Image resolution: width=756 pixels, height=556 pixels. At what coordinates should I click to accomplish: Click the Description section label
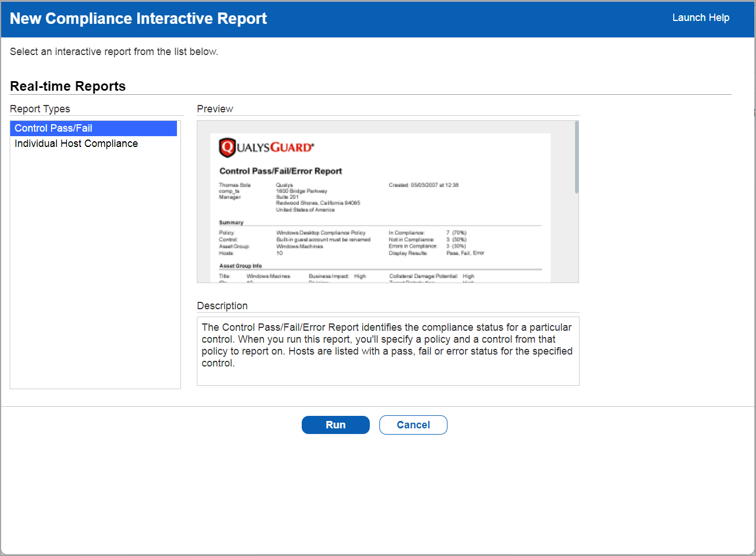pos(222,306)
